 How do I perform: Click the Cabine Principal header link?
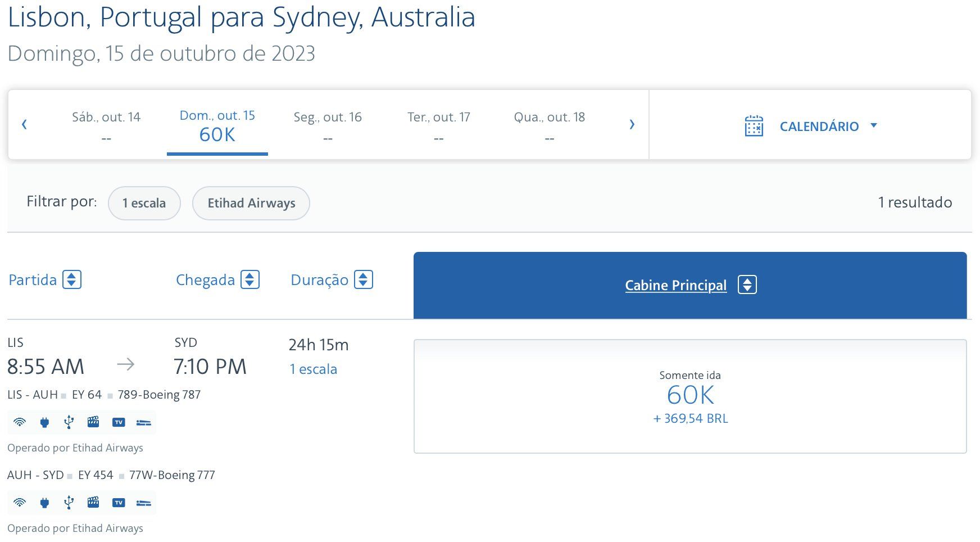675,285
